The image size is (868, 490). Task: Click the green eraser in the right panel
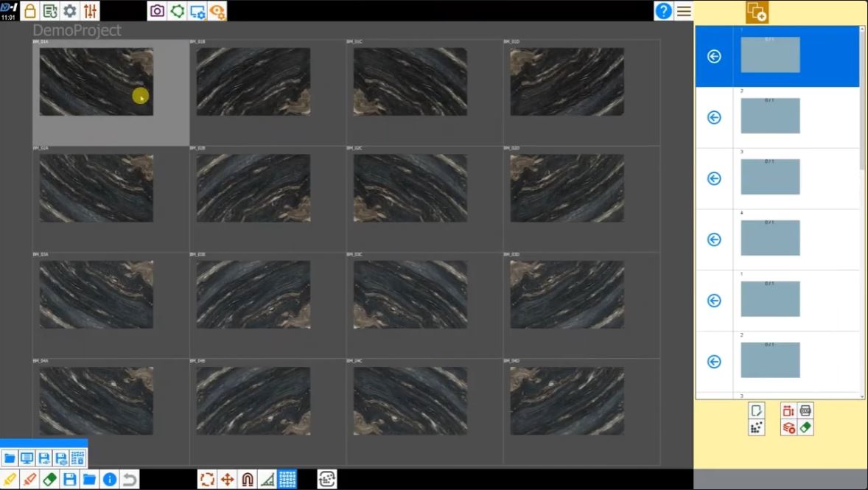click(805, 427)
